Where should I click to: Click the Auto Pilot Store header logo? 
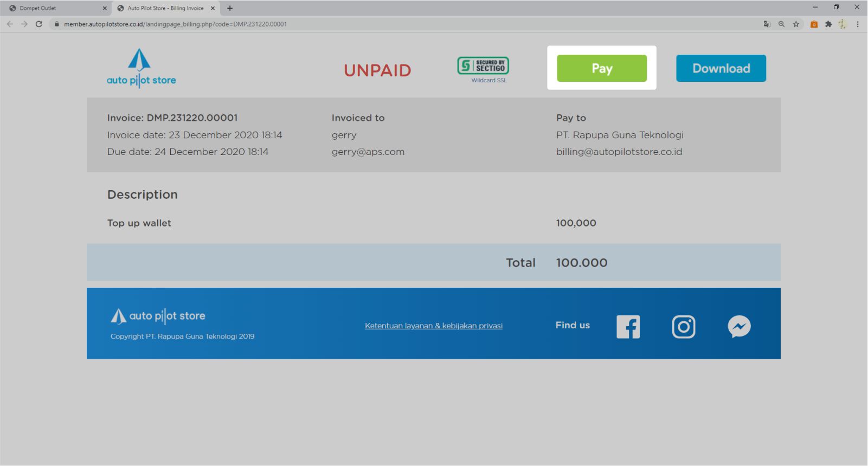click(141, 68)
